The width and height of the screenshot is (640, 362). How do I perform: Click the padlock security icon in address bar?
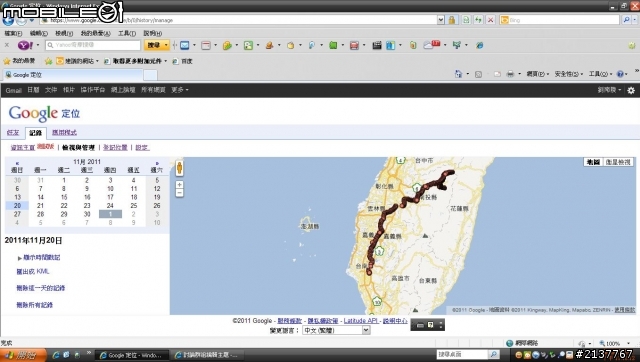pyautogui.click(x=452, y=20)
